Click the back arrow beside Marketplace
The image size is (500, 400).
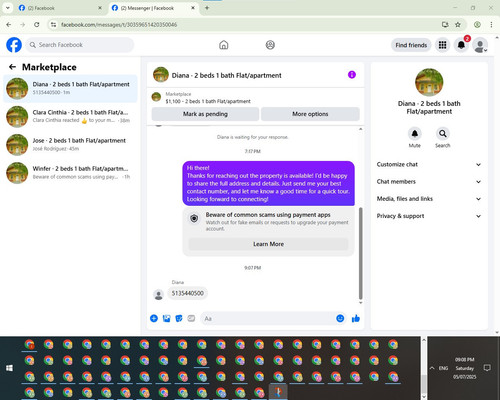coord(12,67)
